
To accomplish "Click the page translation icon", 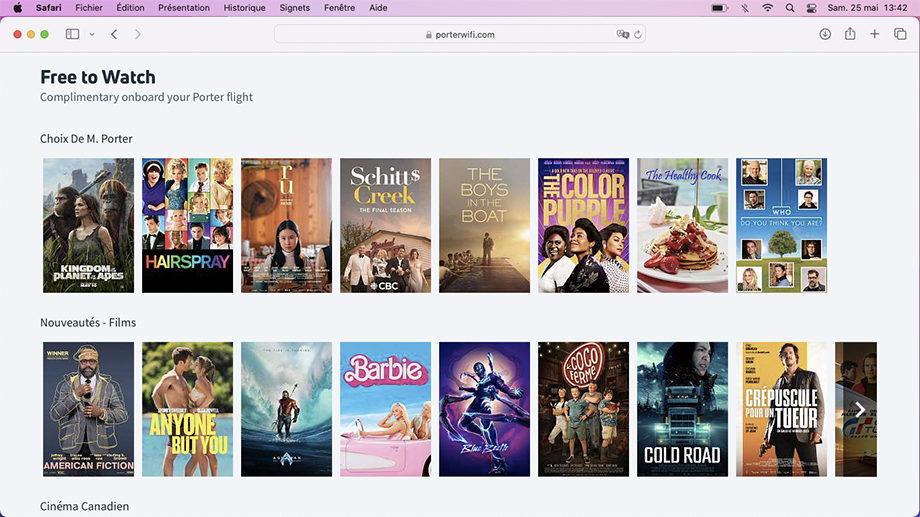I will point(623,34).
